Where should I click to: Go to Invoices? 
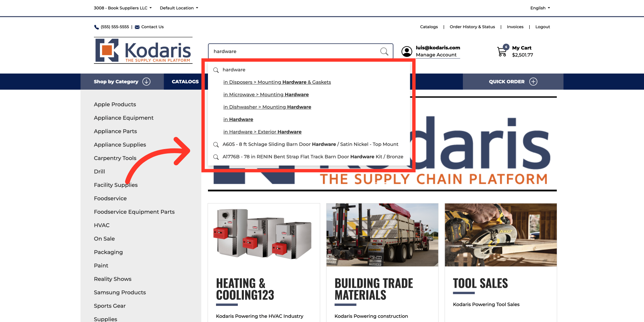515,27
